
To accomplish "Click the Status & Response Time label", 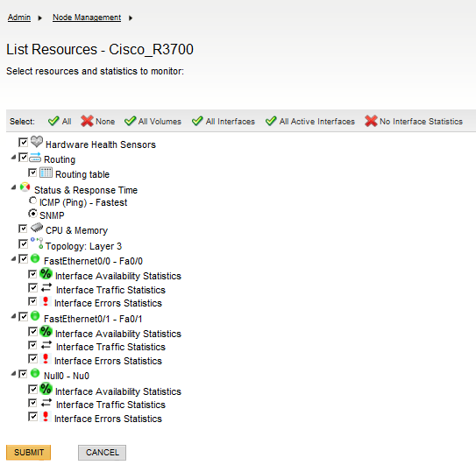I will pyautogui.click(x=86, y=190).
